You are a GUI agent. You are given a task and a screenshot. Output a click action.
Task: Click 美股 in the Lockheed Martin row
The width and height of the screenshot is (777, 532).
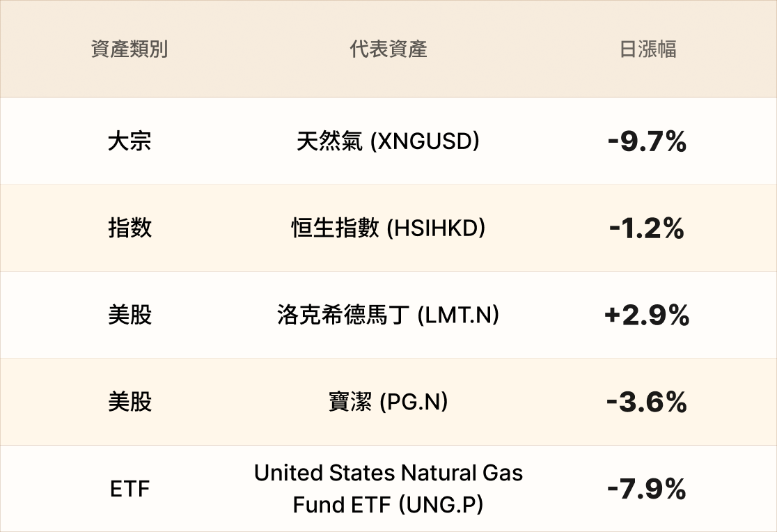(x=129, y=315)
